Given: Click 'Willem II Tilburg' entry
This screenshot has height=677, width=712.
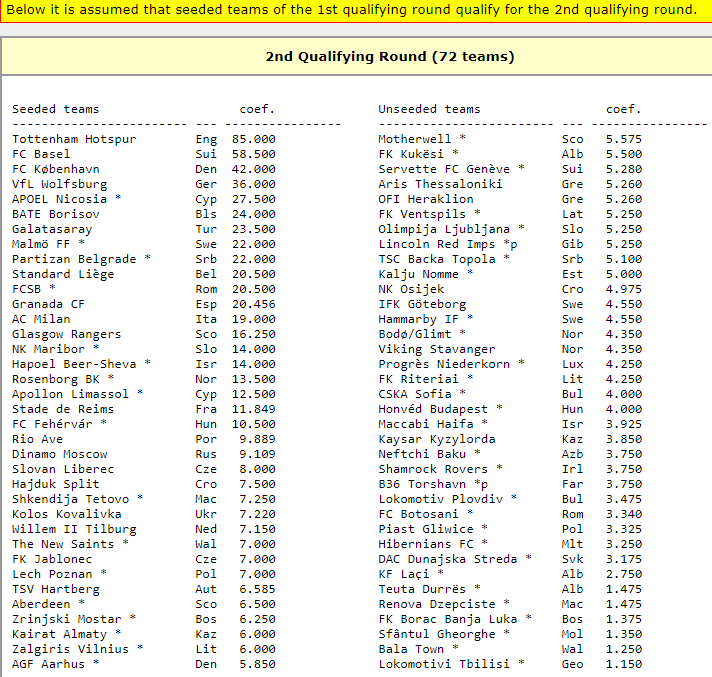Looking at the screenshot, I should click(74, 529).
